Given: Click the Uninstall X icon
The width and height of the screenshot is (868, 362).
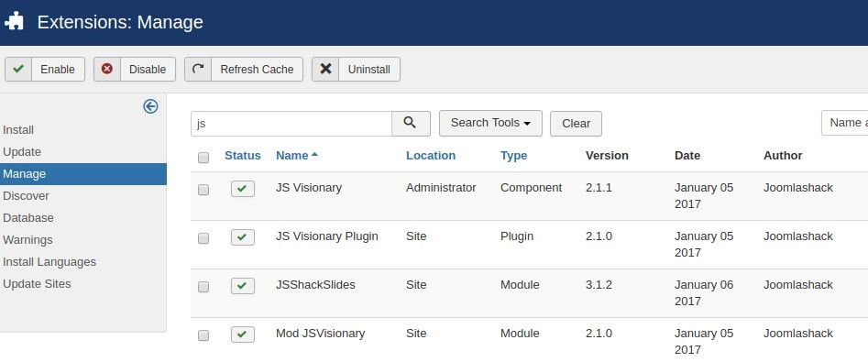Looking at the screenshot, I should tap(325, 69).
